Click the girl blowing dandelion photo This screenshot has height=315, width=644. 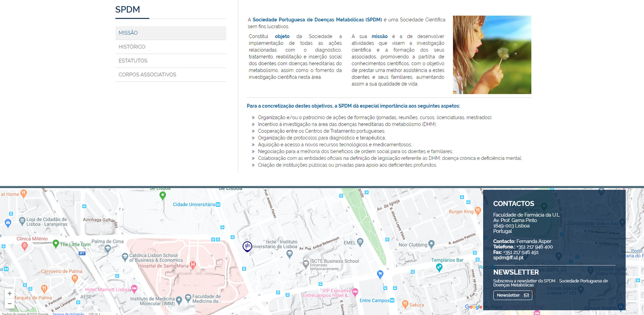tap(492, 55)
